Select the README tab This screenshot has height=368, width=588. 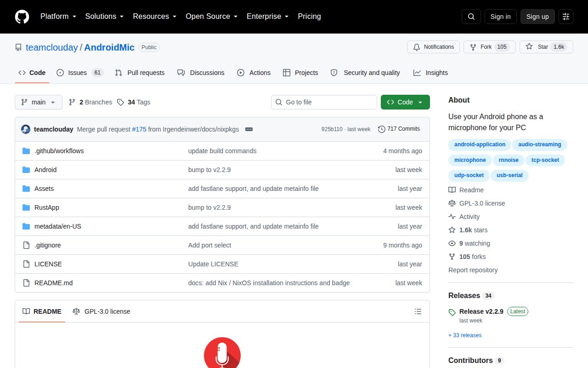point(42,311)
